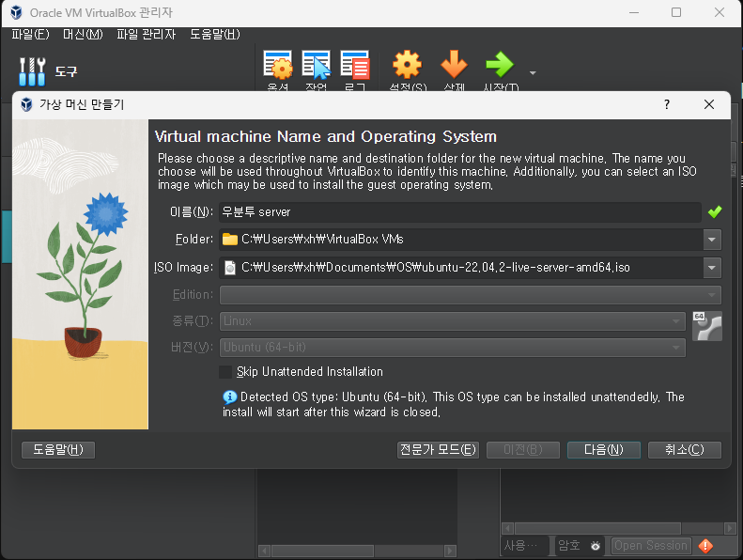Toggle the eye icon next to 암호
The height and width of the screenshot is (560, 743).
(596, 546)
